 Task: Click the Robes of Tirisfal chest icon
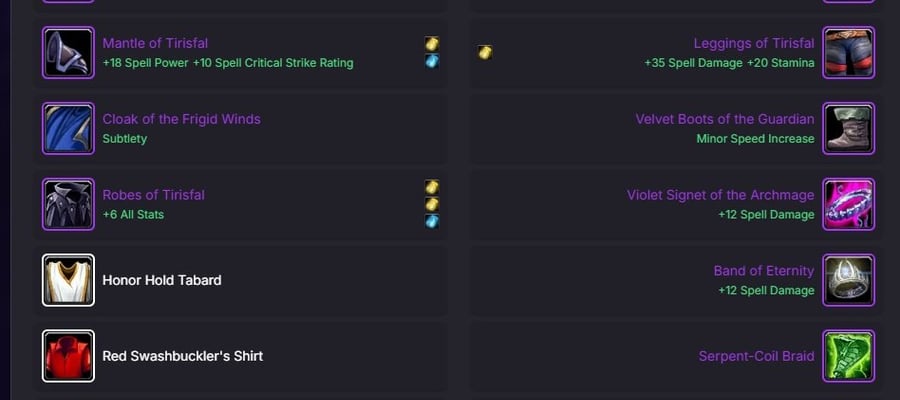(68, 204)
